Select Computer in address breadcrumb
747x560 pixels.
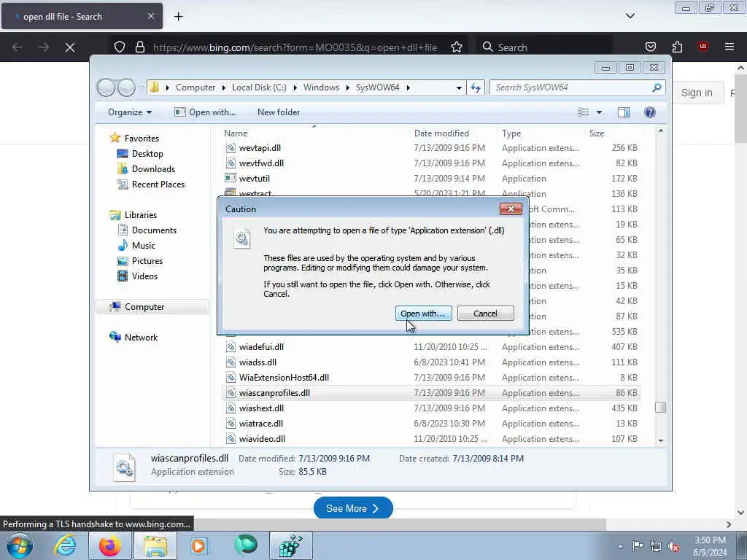point(196,87)
